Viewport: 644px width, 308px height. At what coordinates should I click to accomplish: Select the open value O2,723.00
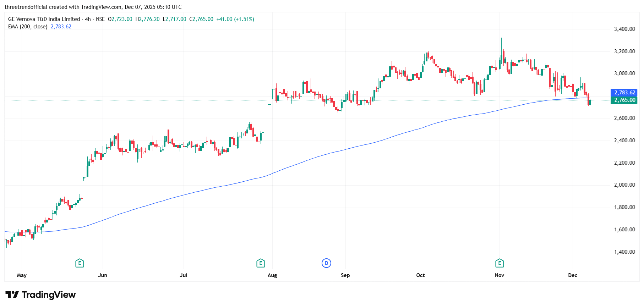pos(120,19)
